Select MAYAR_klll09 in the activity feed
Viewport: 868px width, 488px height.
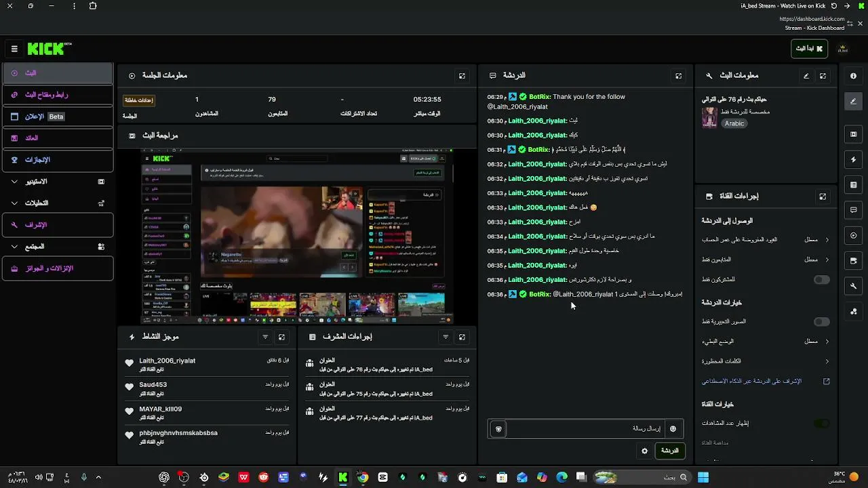161,409
